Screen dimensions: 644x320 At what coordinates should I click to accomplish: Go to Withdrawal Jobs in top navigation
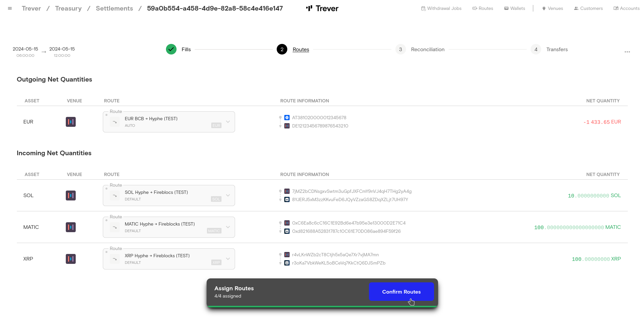(x=441, y=9)
